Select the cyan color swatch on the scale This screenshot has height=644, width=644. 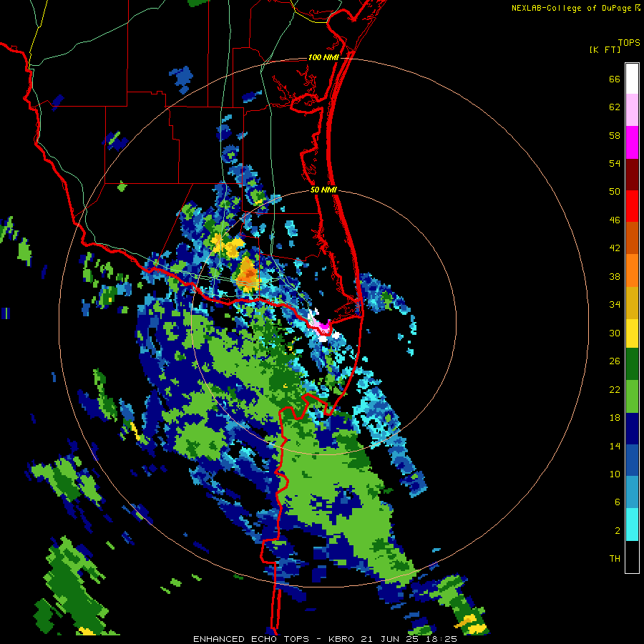(x=632, y=525)
